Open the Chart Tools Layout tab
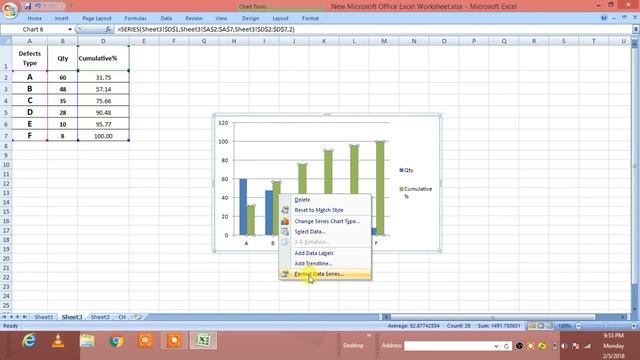The image size is (640, 360). pos(280,18)
